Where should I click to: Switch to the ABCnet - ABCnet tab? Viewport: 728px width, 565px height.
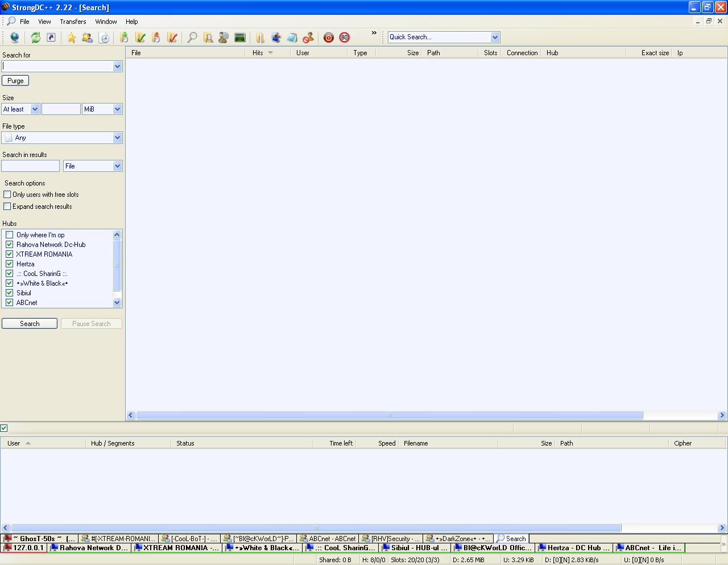328,539
